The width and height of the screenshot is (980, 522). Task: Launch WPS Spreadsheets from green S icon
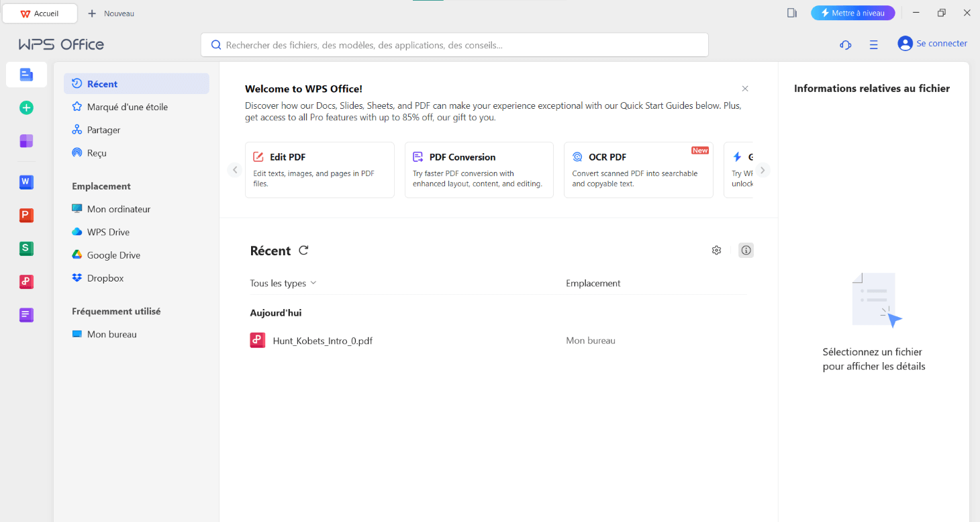pos(26,249)
